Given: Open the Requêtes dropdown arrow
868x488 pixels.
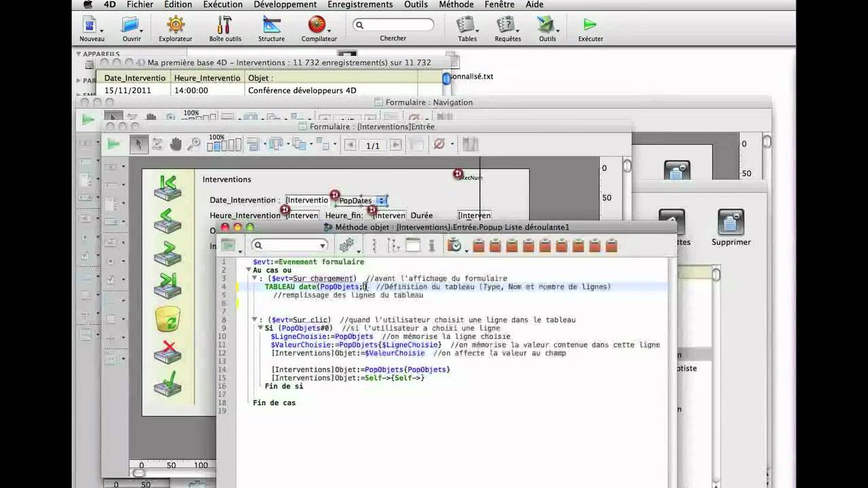Looking at the screenshot, I should 517,30.
